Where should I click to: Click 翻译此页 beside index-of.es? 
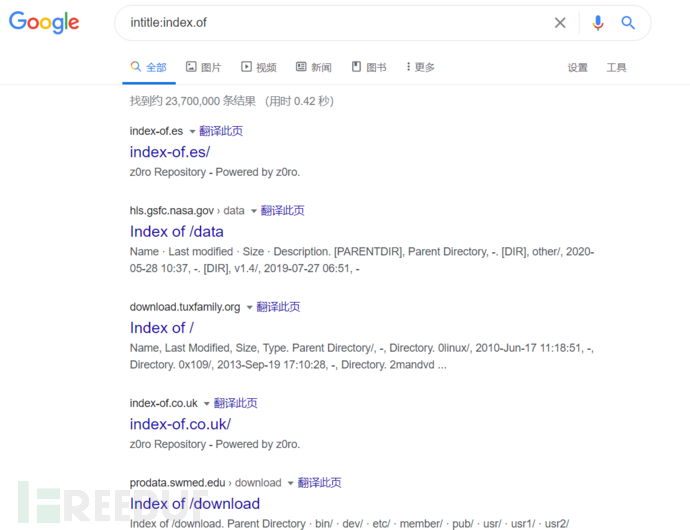[221, 131]
